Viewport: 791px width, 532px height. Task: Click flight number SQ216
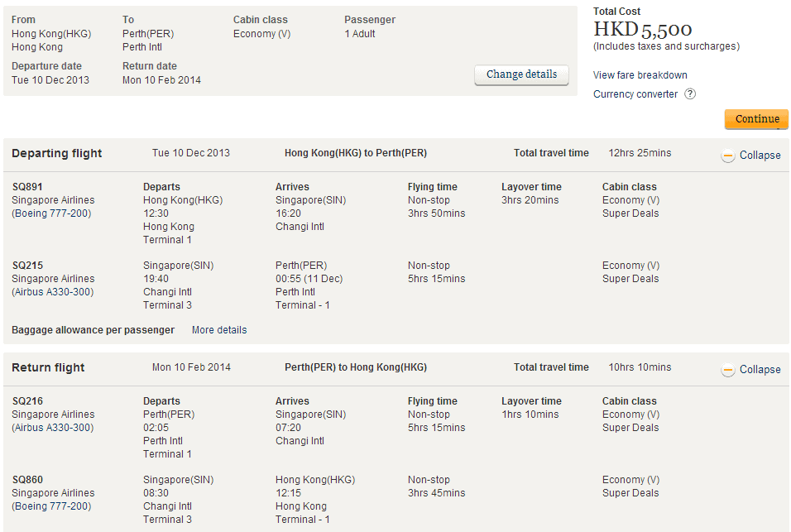27,401
